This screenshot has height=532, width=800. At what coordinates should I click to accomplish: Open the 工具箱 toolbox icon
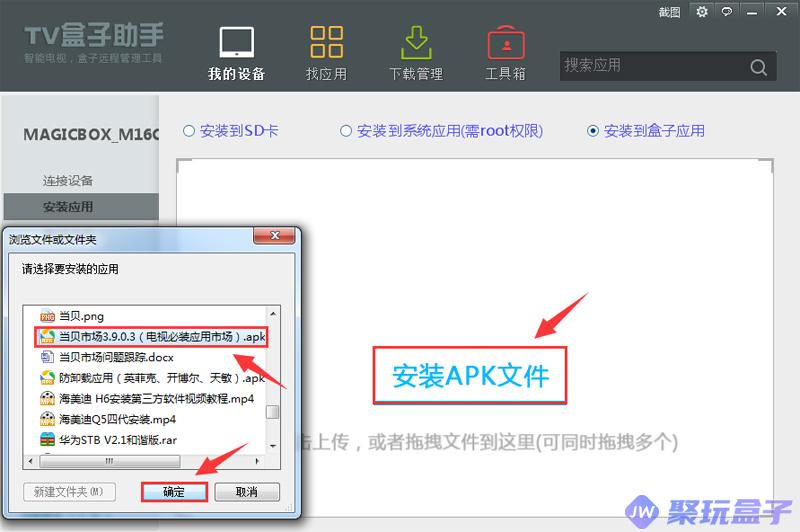[x=506, y=42]
